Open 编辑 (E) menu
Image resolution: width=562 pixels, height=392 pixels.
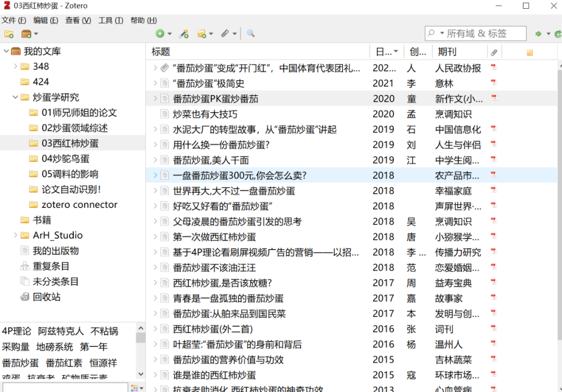[45, 20]
